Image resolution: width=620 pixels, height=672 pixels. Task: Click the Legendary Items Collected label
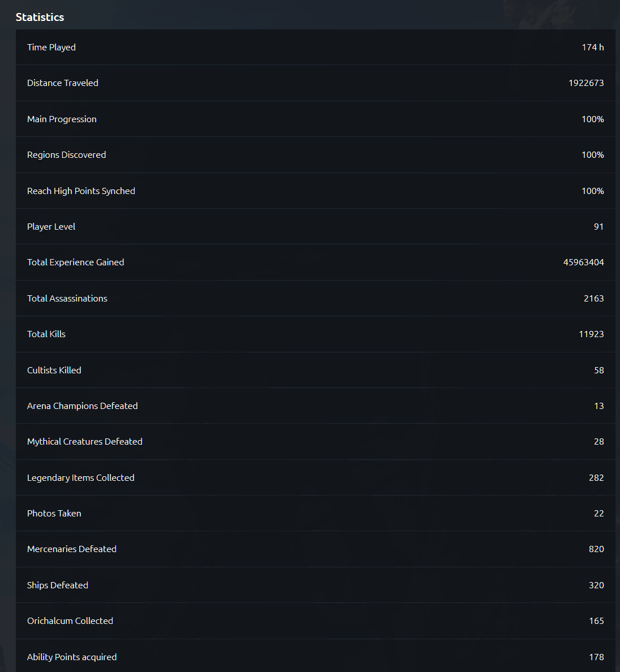tap(81, 477)
